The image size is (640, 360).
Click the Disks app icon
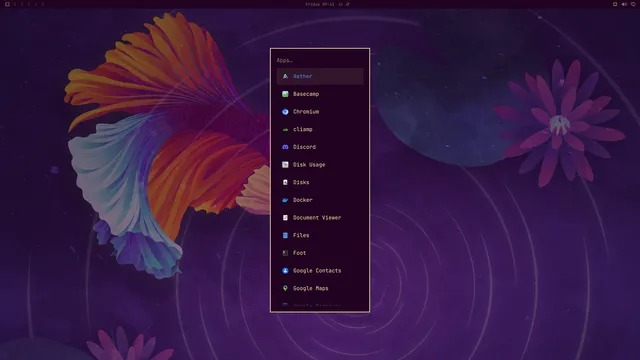(285, 182)
